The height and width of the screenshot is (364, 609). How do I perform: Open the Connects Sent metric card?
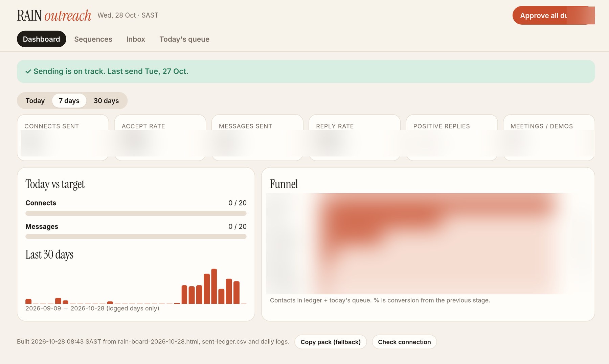click(63, 138)
